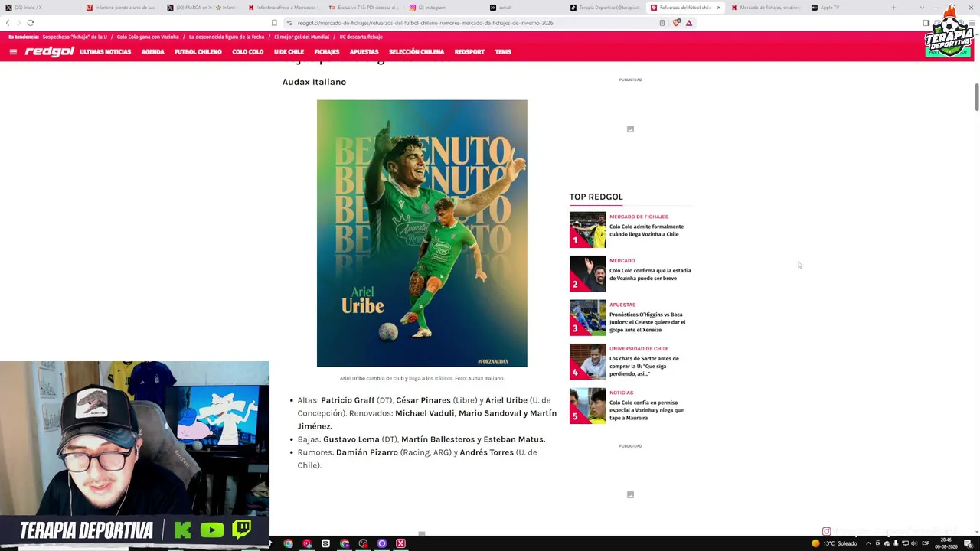This screenshot has width=980, height=551.
Task: Open ULTIMAS NOTICIAS section
Action: pyautogui.click(x=105, y=52)
